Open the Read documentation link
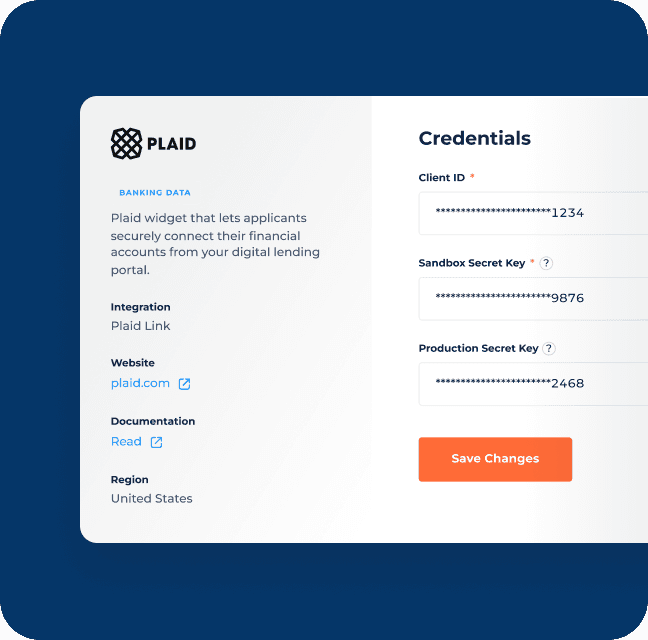This screenshot has height=640, width=648. pos(126,441)
